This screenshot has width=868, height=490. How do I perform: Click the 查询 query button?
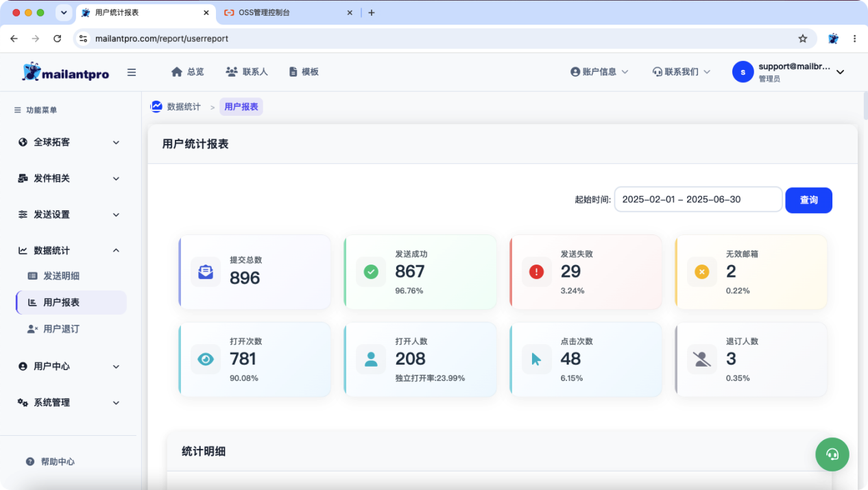tap(809, 200)
